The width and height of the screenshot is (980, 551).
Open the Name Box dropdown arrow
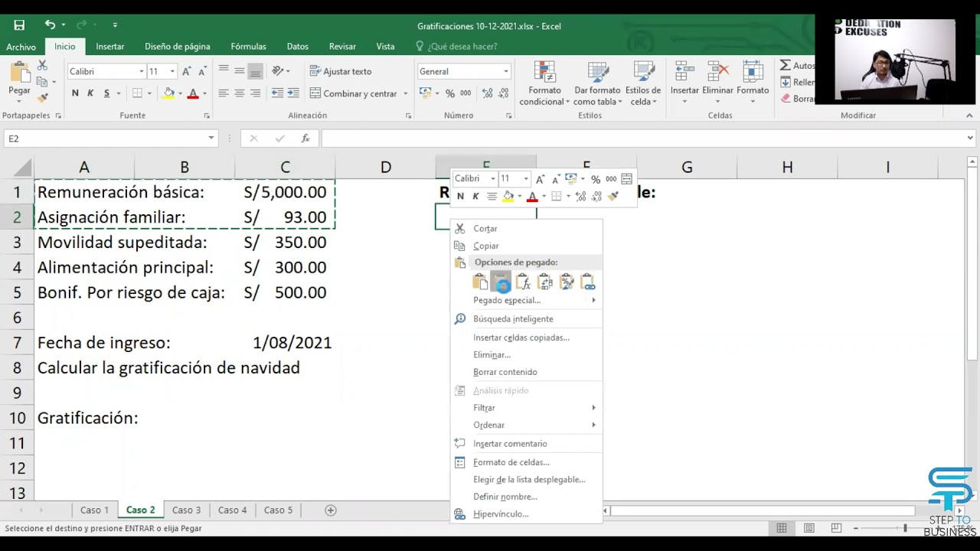pos(211,139)
